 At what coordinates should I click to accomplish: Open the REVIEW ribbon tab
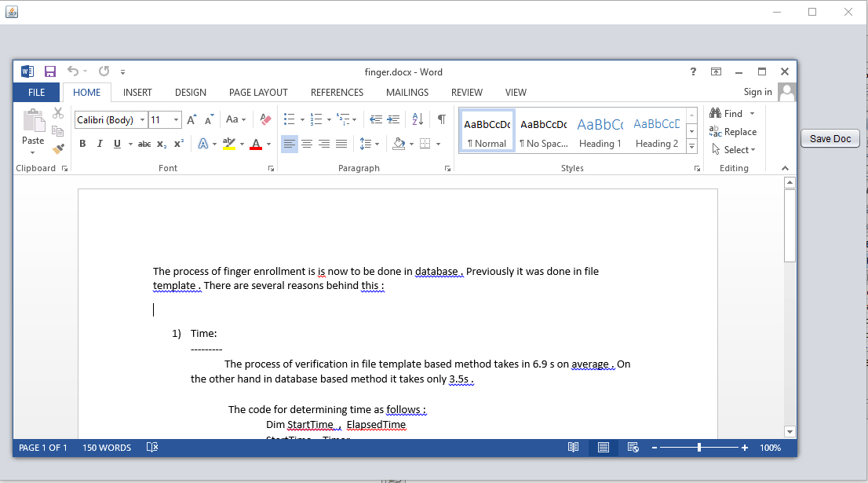[466, 92]
